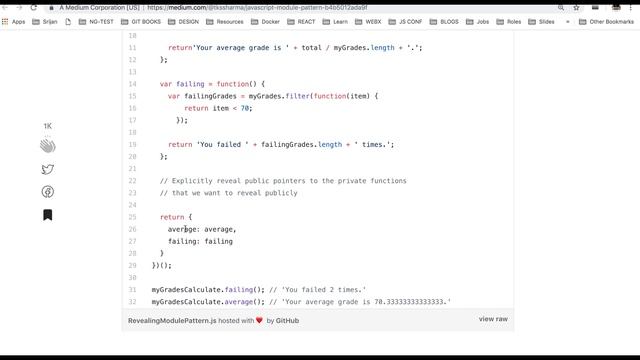Click the browser forward arrow

pyautogui.click(x=19, y=8)
